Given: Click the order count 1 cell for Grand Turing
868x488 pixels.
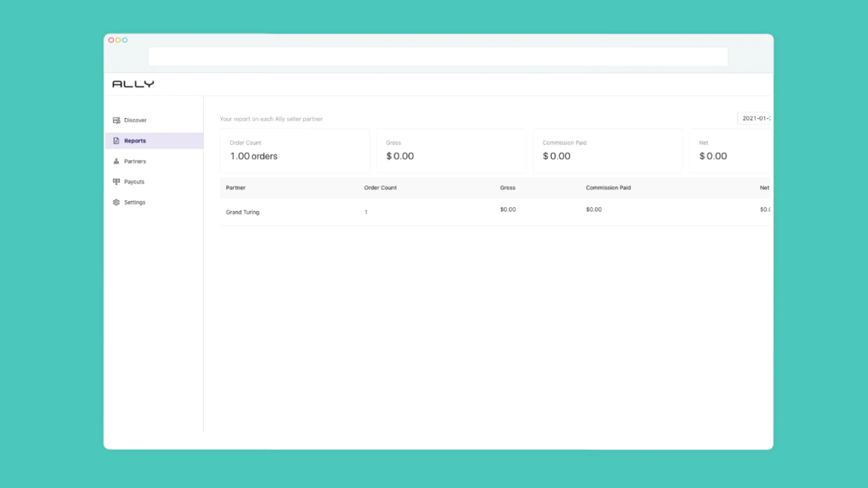Looking at the screenshot, I should tap(366, 213).
